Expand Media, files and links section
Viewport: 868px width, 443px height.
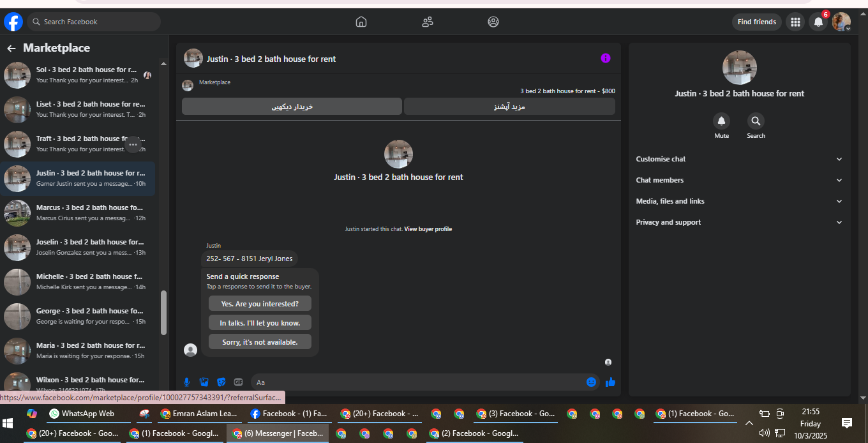[739, 201]
